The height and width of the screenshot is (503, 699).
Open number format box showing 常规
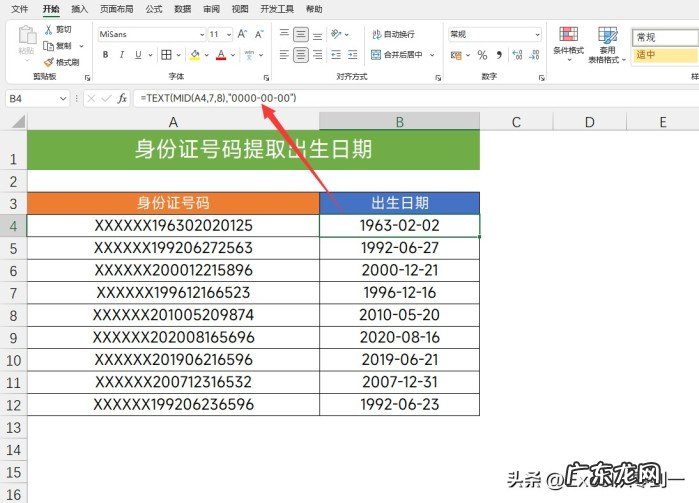494,34
